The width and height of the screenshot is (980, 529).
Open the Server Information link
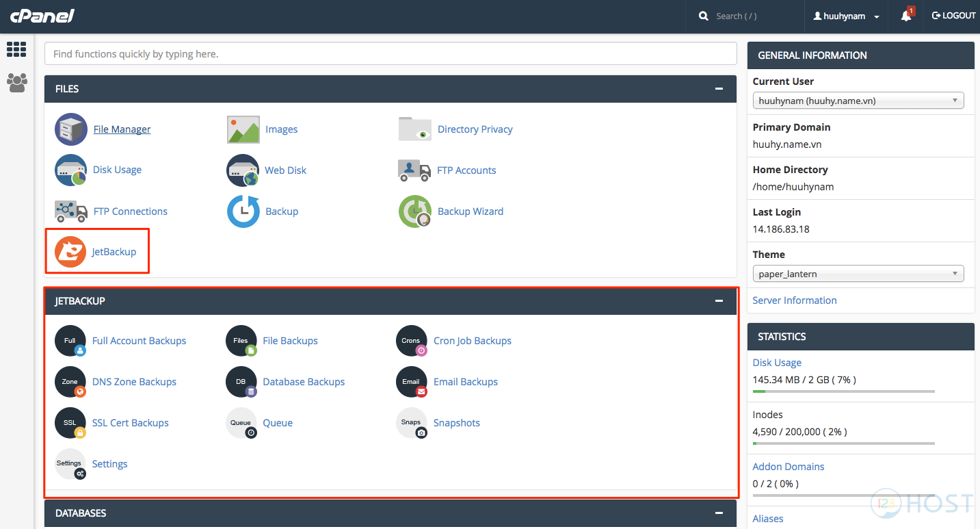795,300
